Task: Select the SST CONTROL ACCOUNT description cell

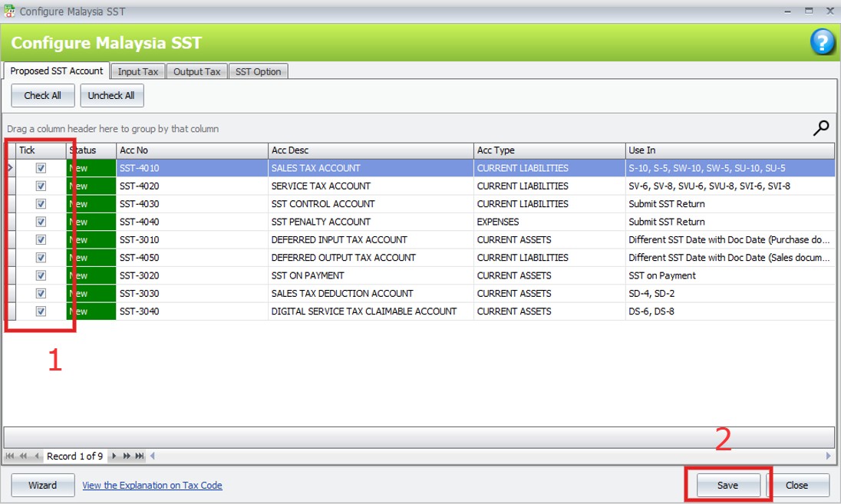Action: [370, 204]
